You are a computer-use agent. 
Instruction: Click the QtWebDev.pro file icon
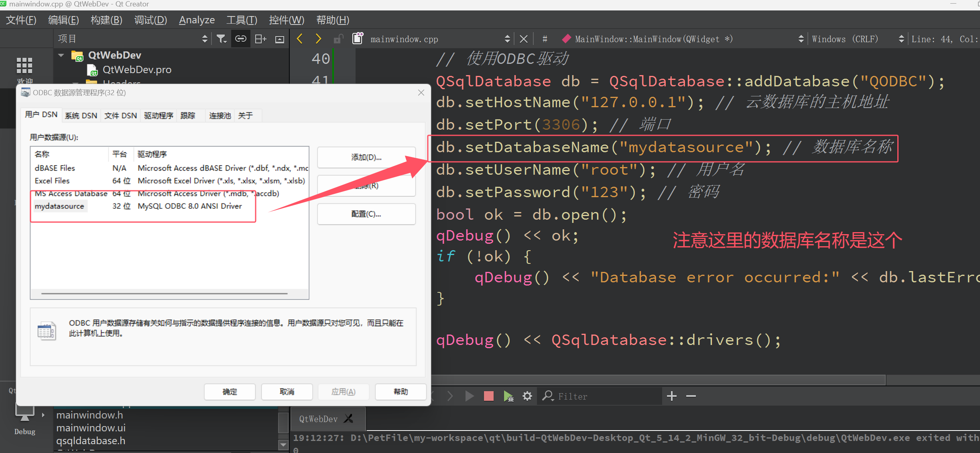click(93, 70)
